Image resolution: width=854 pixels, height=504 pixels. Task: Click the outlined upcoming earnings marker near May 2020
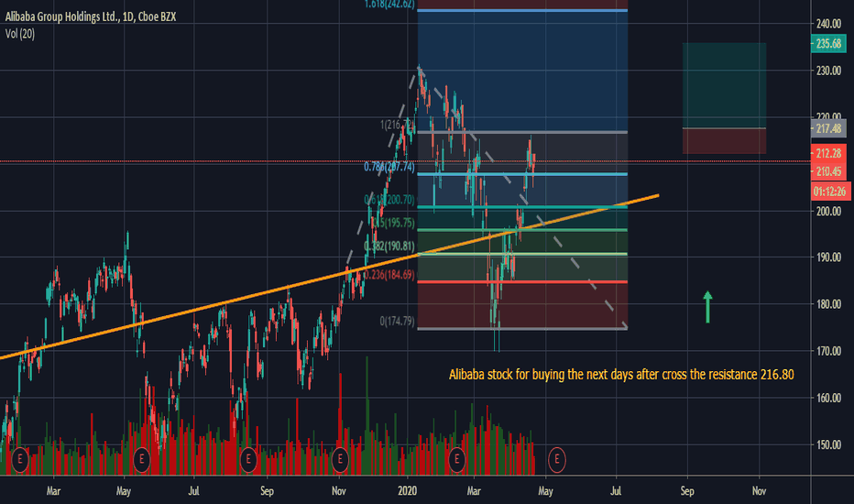pyautogui.click(x=556, y=459)
